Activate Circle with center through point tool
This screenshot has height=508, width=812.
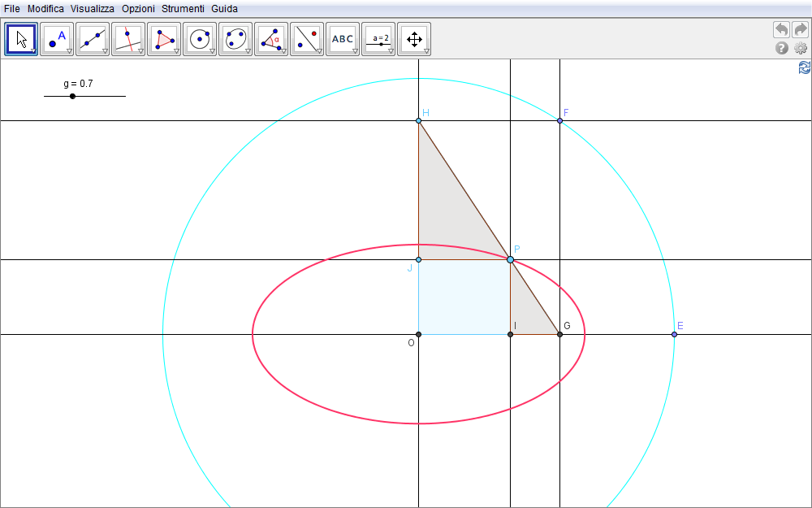(x=199, y=38)
